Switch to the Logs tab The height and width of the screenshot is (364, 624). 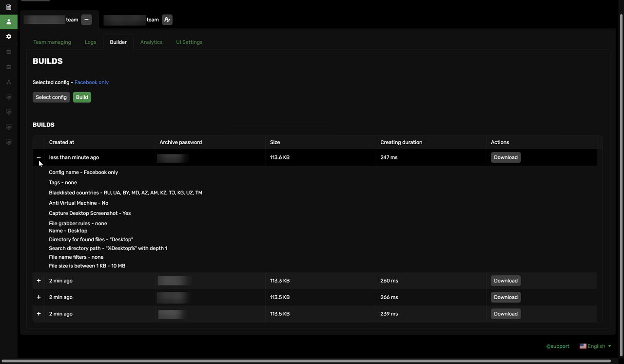point(90,42)
